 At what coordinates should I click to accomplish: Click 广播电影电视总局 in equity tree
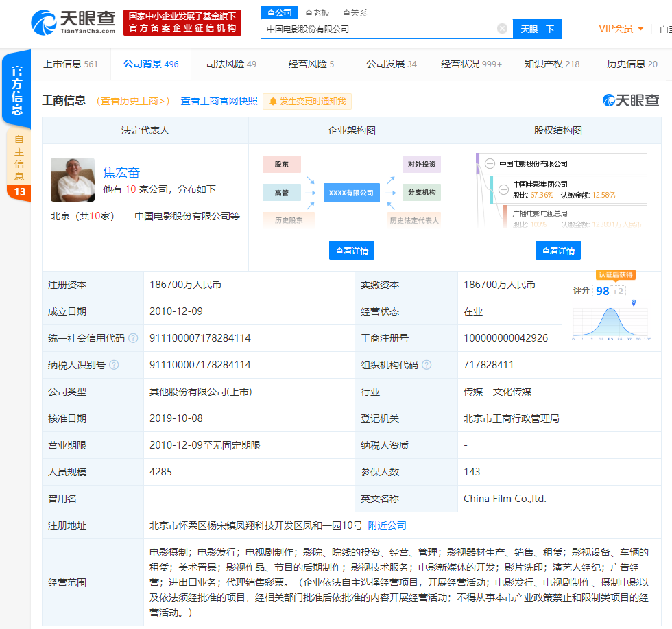(540, 213)
